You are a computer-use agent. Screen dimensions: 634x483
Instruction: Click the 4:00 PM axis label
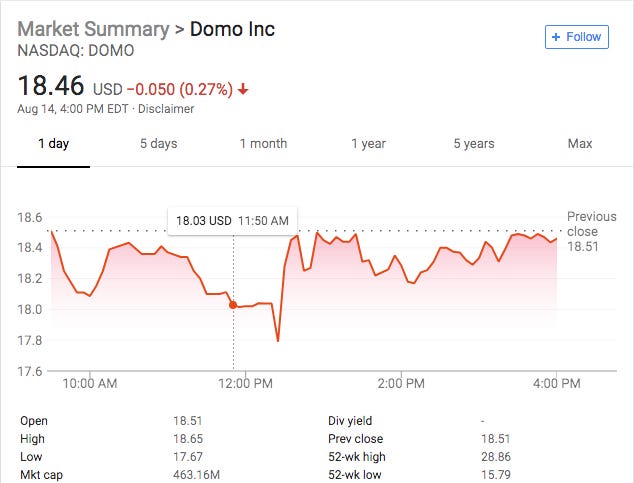click(557, 383)
